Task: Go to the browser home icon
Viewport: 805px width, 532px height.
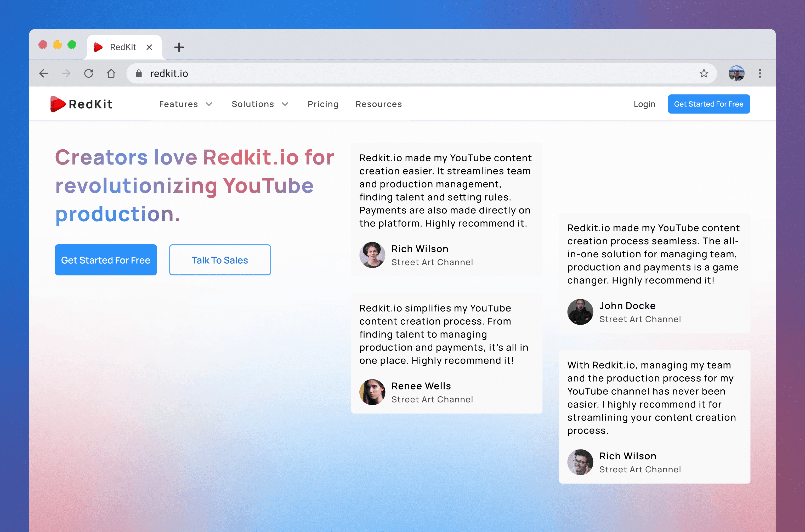Action: point(111,73)
